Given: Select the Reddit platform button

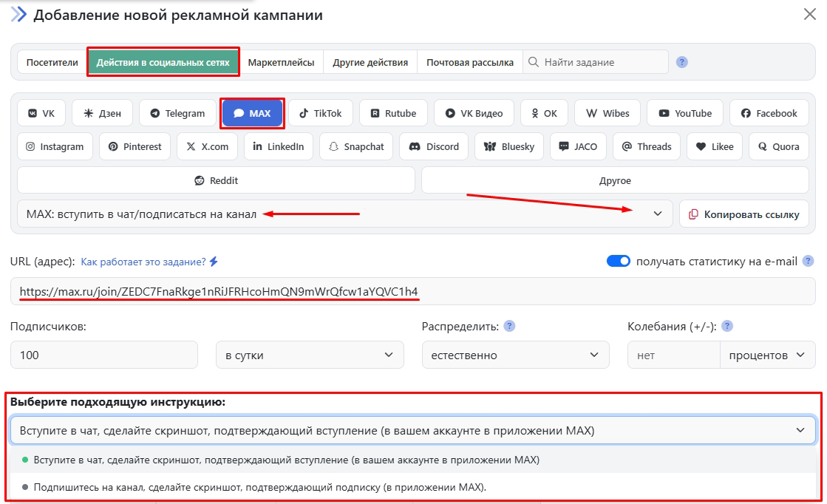Looking at the screenshot, I should point(216,180).
